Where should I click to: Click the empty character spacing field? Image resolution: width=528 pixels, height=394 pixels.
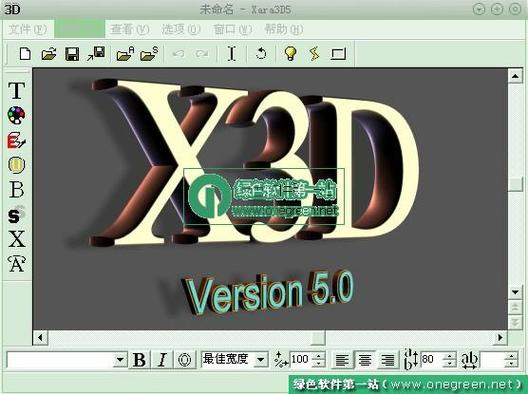point(492,360)
